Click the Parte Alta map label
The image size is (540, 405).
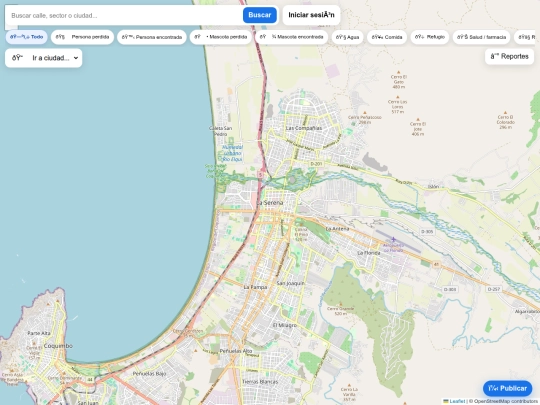tap(39, 333)
